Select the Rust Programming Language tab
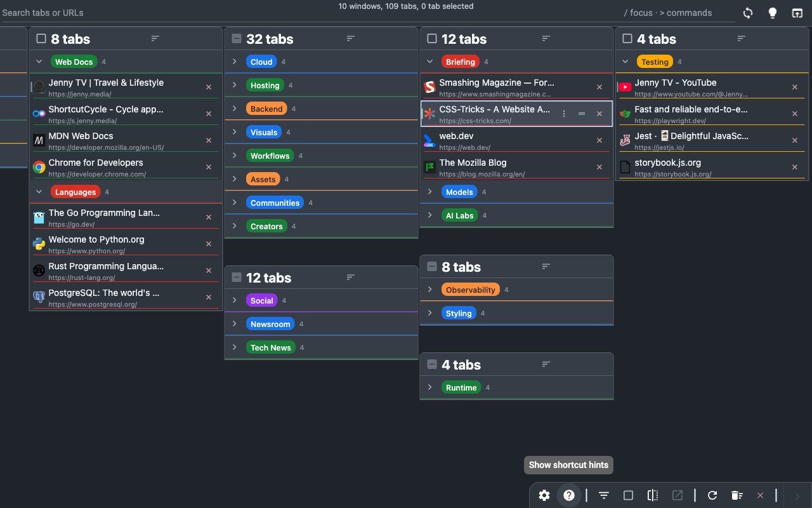This screenshot has width=812, height=508. click(x=126, y=271)
